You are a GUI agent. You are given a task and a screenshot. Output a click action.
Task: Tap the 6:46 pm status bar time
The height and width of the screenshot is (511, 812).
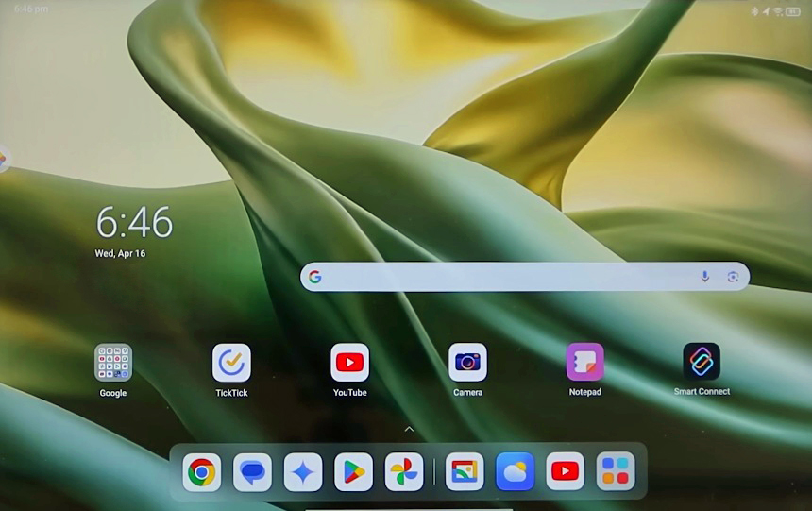(31, 9)
